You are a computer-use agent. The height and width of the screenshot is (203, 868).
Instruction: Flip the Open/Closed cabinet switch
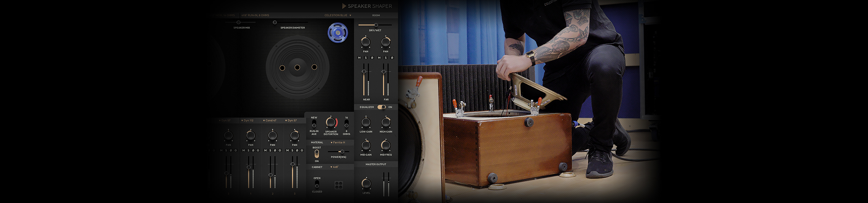[x=317, y=184]
